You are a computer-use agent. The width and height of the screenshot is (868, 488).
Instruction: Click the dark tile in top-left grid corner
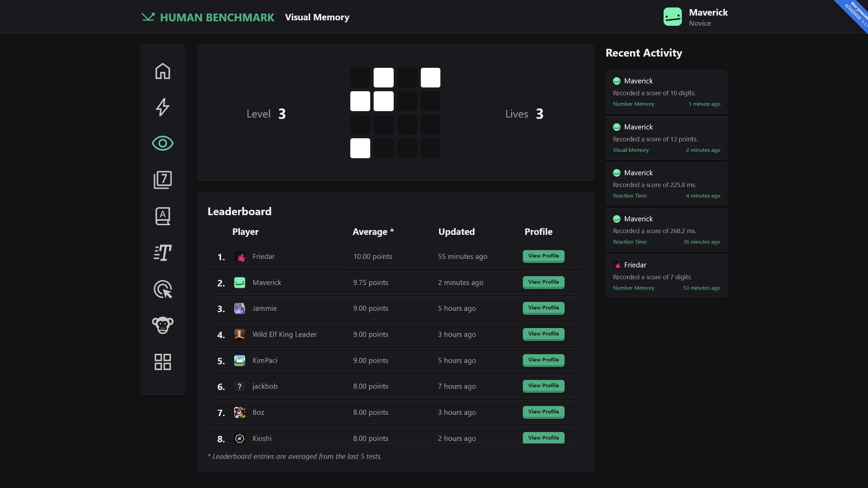point(360,78)
